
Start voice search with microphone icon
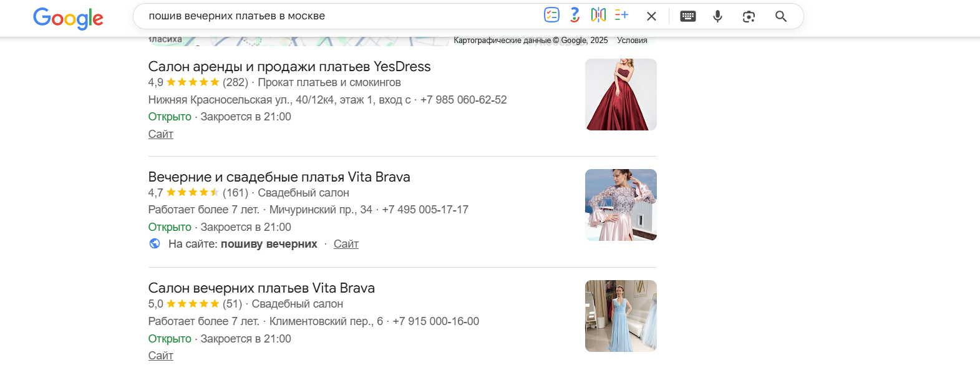(717, 16)
